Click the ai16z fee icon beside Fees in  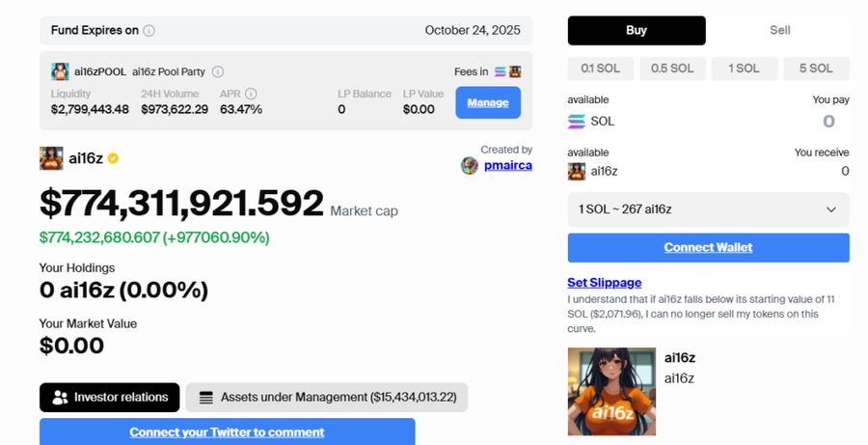point(515,71)
